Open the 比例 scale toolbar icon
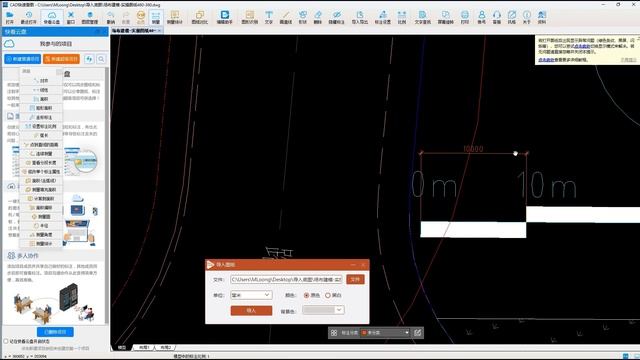This screenshot has width=640, height=360. [x=402, y=17]
